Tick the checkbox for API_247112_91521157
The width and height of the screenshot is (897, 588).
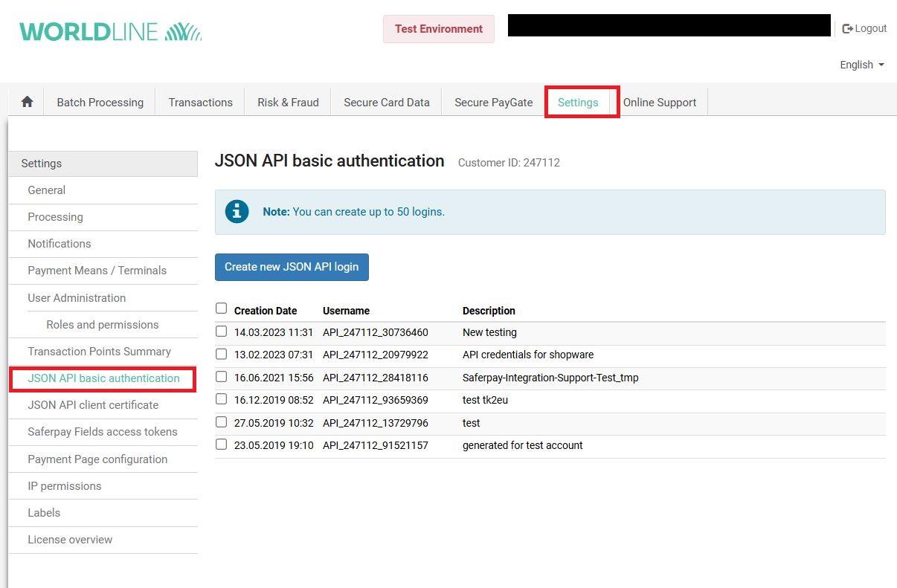click(221, 445)
